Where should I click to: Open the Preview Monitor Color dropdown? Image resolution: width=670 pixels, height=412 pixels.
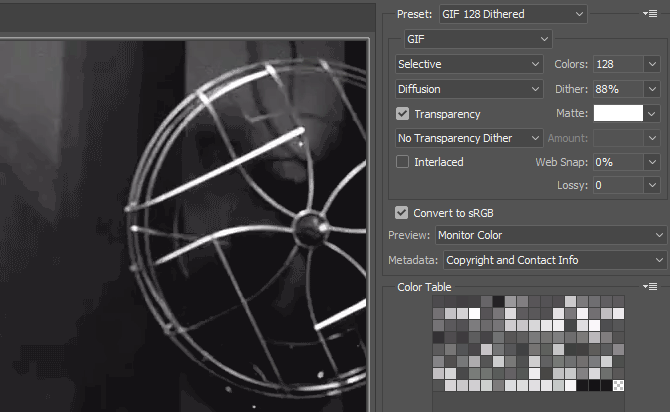pos(551,235)
